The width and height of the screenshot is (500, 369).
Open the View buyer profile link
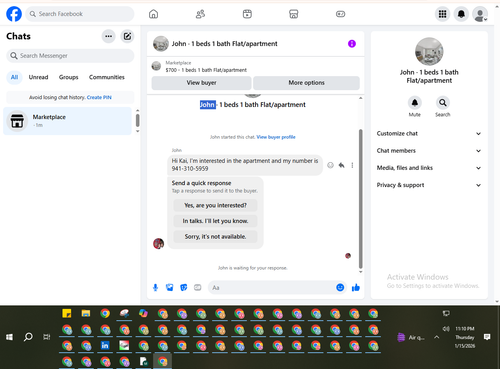point(276,137)
